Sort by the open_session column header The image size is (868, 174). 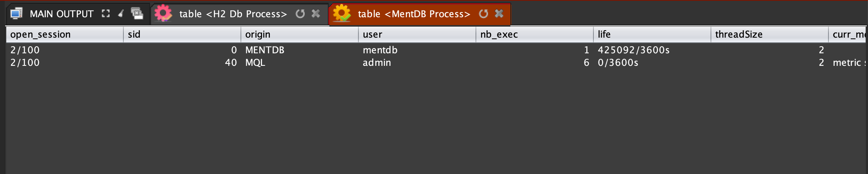(x=64, y=34)
